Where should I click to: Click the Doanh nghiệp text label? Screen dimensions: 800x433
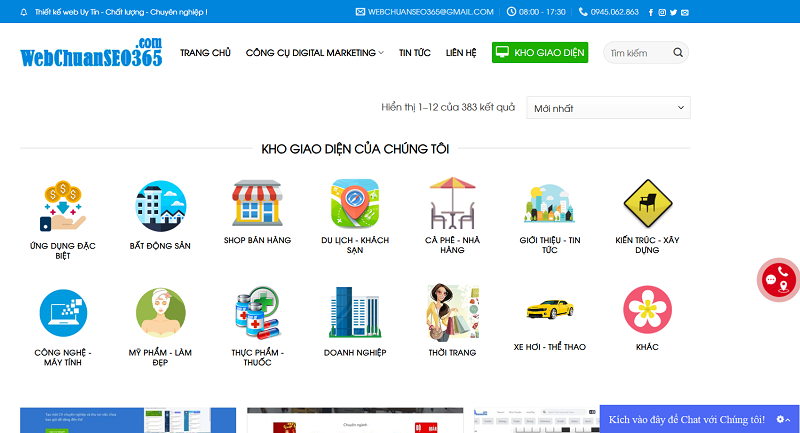point(355,352)
